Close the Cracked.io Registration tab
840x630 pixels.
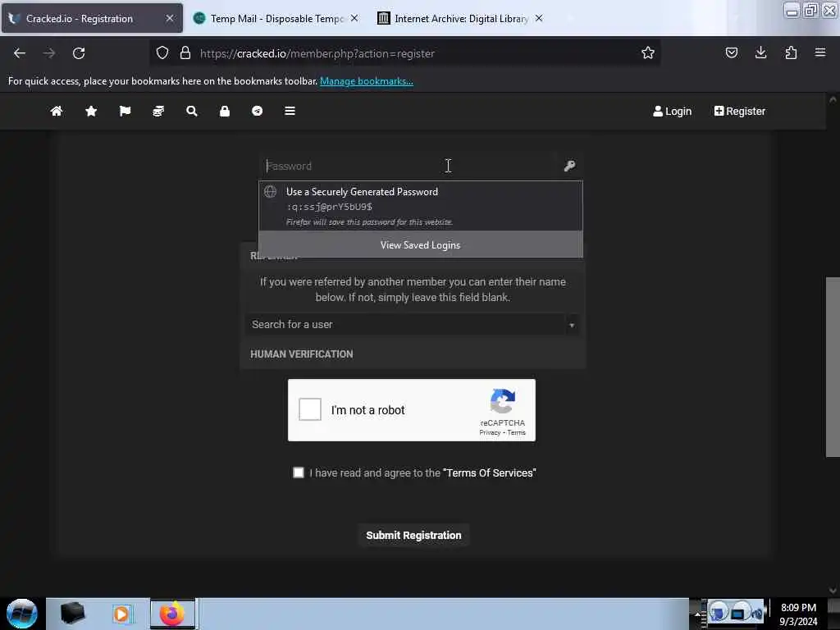(x=170, y=18)
